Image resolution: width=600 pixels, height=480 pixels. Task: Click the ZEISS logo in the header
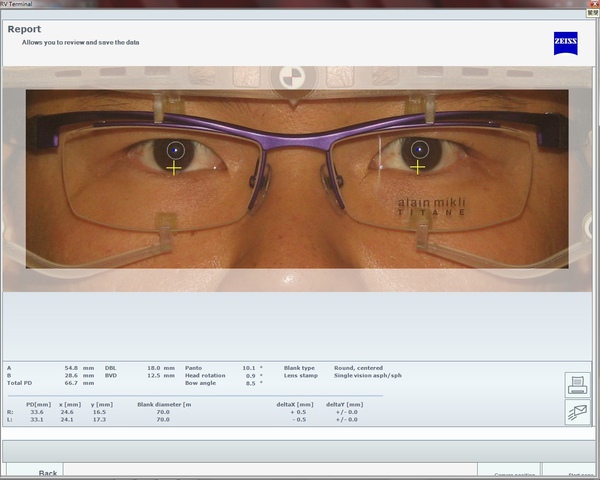pos(566,43)
